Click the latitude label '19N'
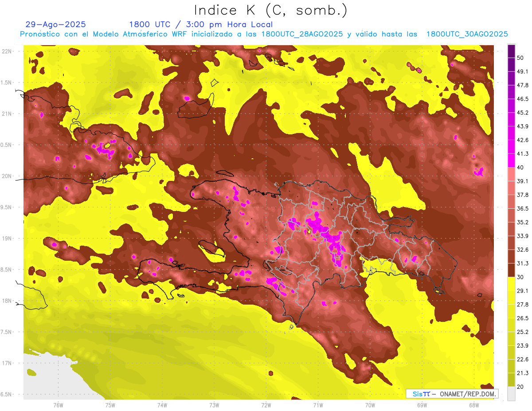The width and height of the screenshot is (532, 411). point(7,239)
